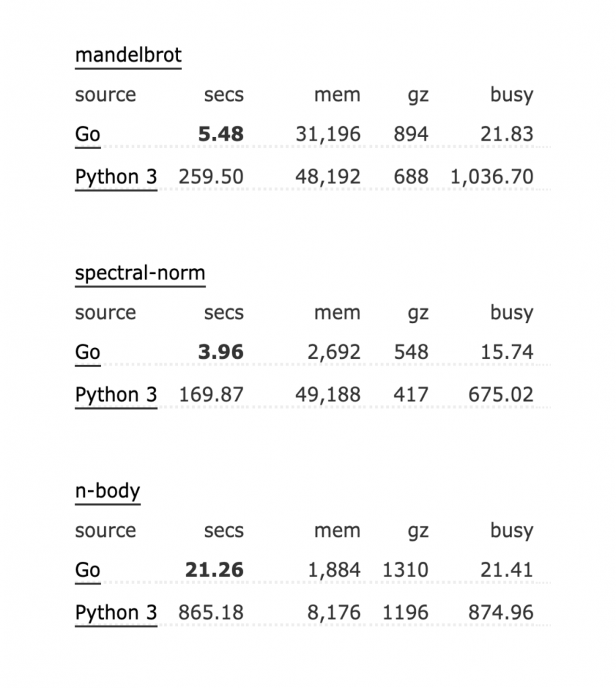Select the Python 3 link under n-body
The image size is (616, 688).
116,613
